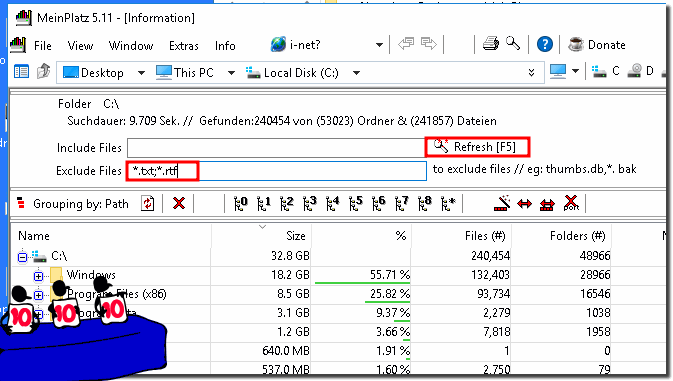Image resolution: width=673 pixels, height=381 pixels.
Task: Click the red double-arrow column width icon
Action: click(524, 204)
